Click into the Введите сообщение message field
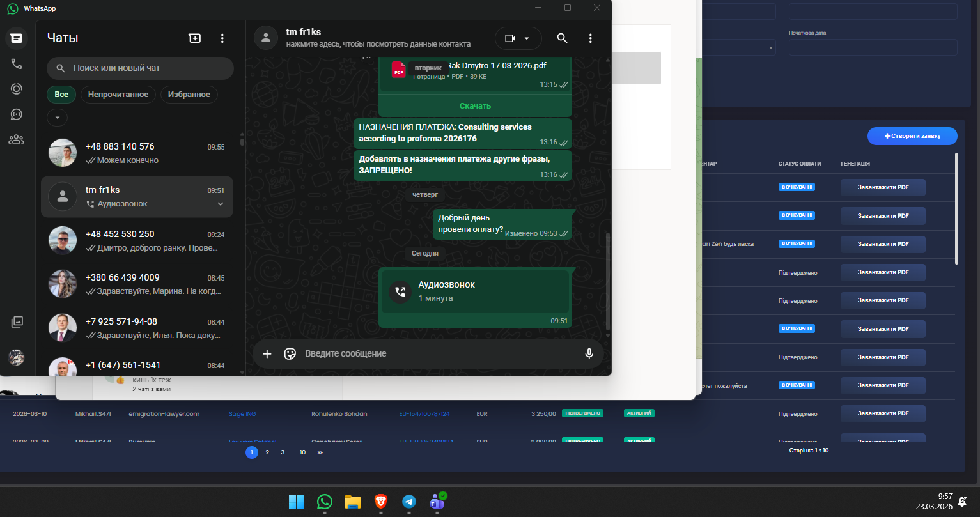Viewport: 980px width, 517px height. pyautogui.click(x=441, y=353)
